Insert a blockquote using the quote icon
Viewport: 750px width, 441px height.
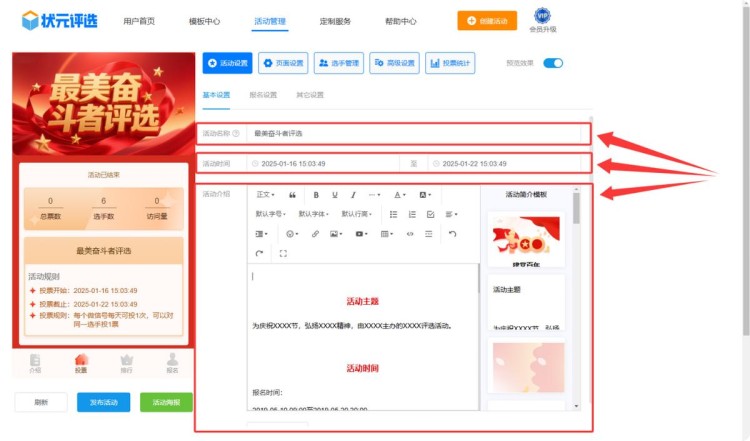(293, 195)
